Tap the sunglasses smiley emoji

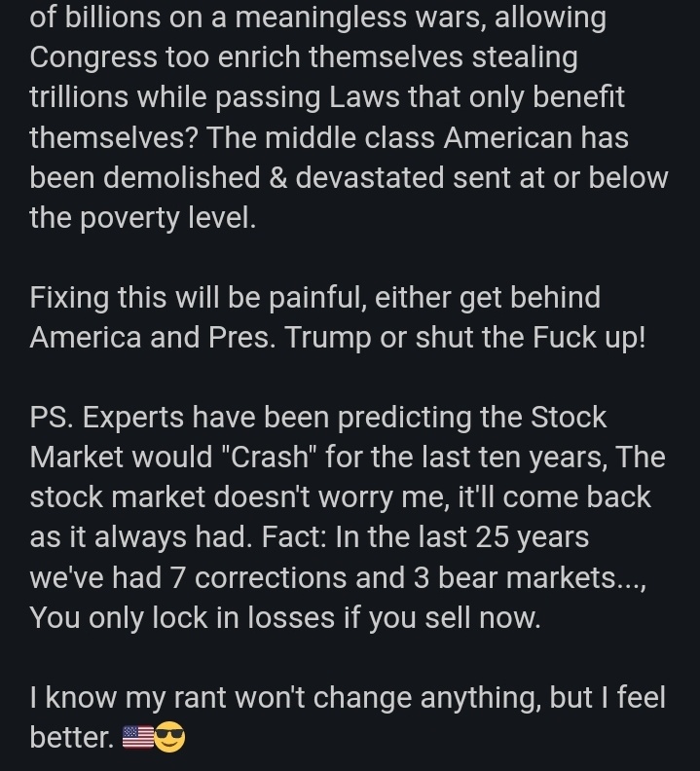(169, 737)
